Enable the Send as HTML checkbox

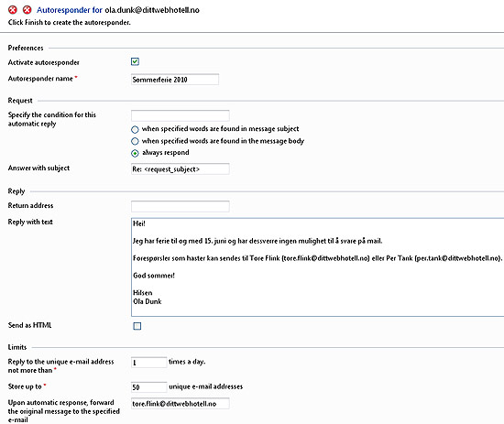[137, 326]
